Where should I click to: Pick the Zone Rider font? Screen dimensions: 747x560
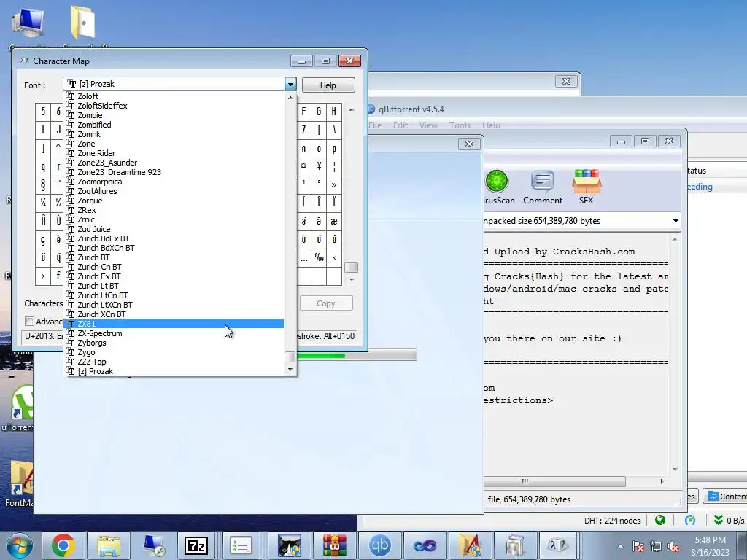(x=174, y=153)
